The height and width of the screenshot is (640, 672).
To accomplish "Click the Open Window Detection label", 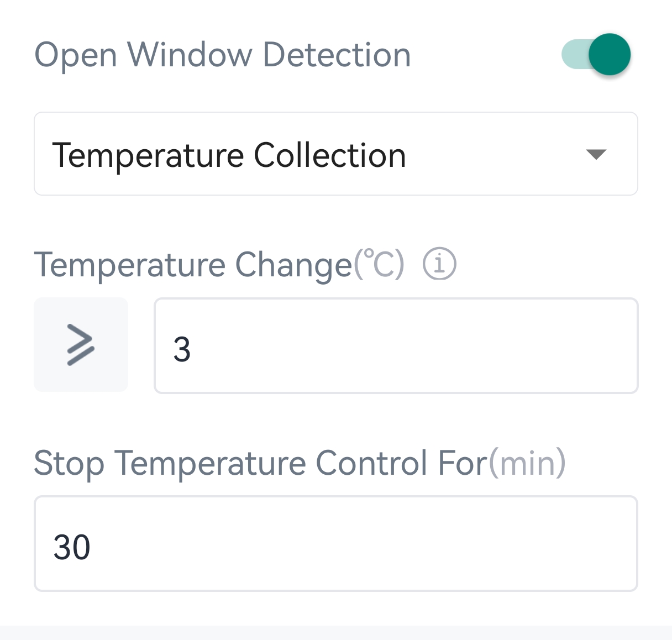I will (222, 55).
